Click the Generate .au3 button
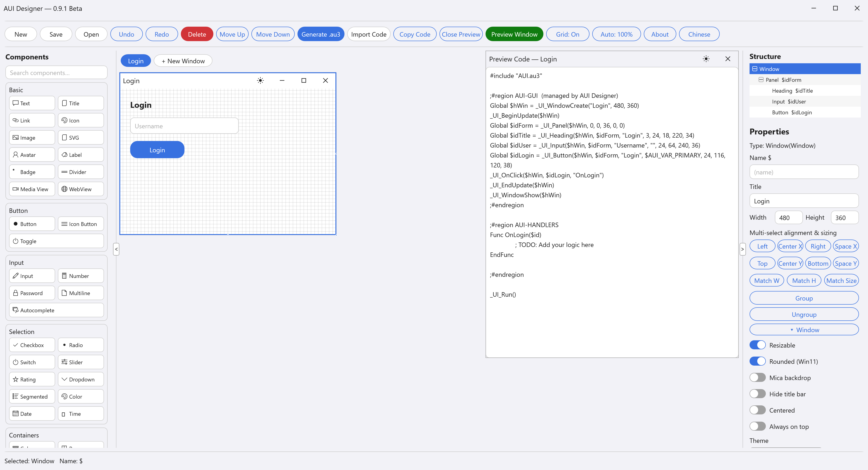868x470 pixels. [321, 34]
